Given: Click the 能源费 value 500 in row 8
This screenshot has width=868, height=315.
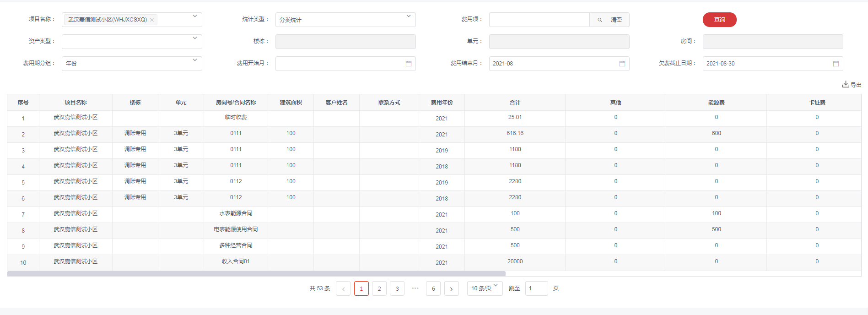Looking at the screenshot, I should point(716,229).
